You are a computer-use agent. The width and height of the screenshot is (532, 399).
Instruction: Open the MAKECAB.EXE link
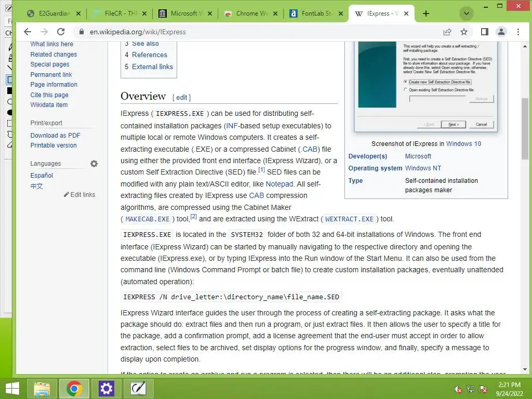tap(147, 219)
